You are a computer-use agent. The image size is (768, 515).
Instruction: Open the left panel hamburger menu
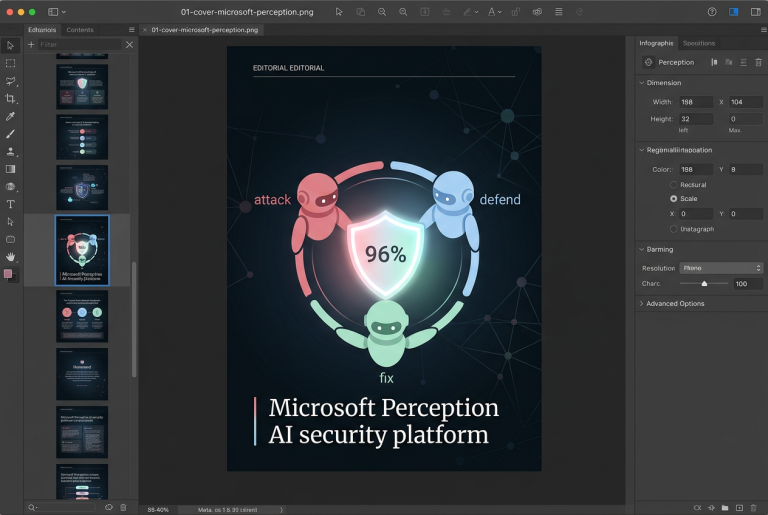[131, 30]
